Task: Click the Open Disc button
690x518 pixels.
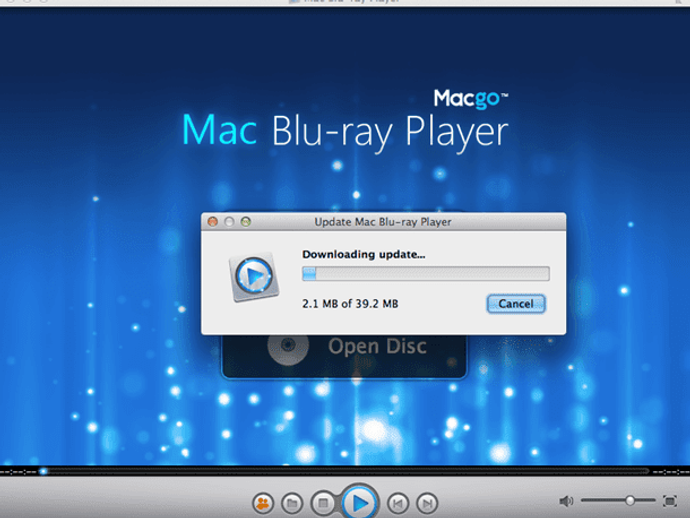Action: (344, 356)
